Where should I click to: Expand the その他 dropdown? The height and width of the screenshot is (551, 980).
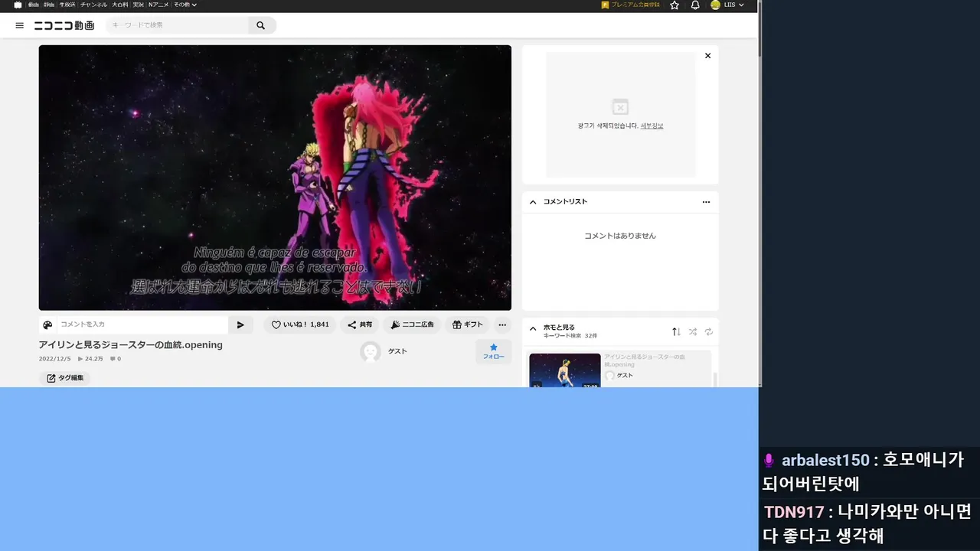coord(185,5)
